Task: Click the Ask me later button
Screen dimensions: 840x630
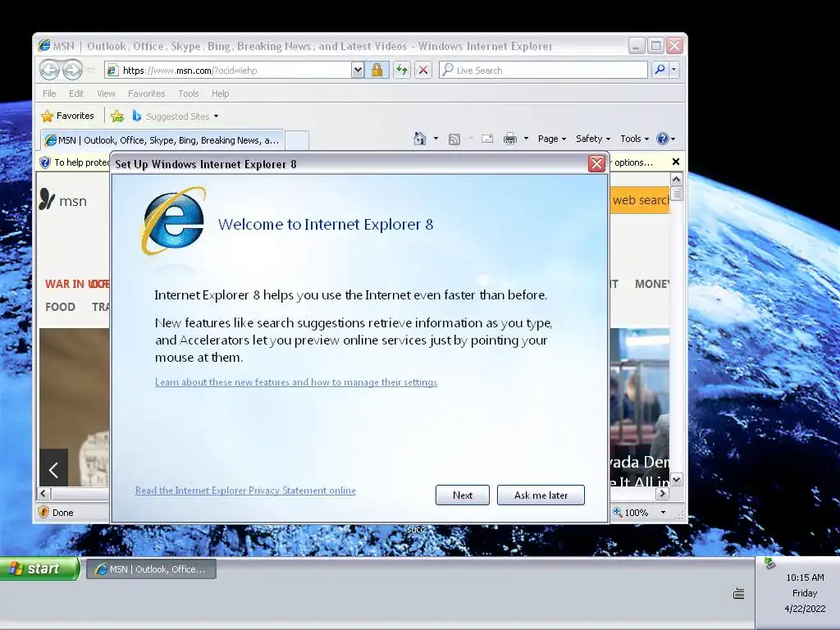Action: point(541,495)
